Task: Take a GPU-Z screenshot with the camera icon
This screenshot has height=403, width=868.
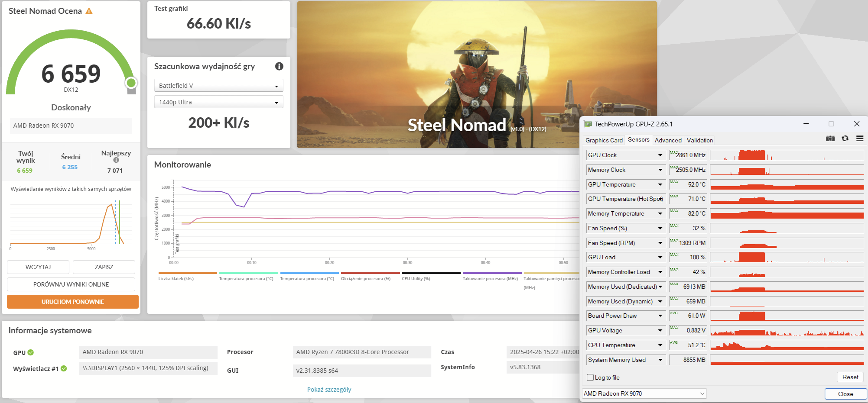Action: [830, 139]
